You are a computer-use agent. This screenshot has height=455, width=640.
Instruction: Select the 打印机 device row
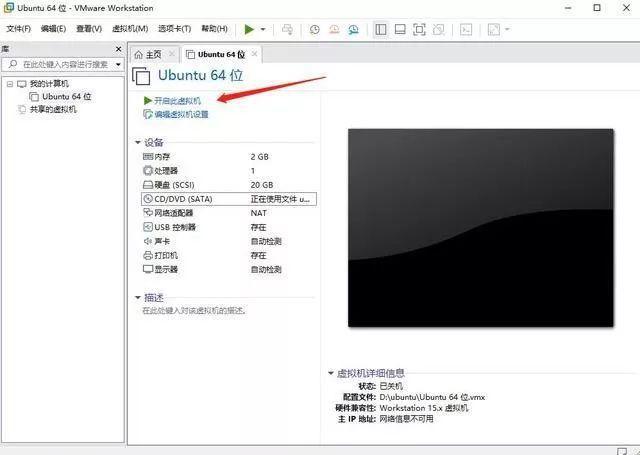(229, 255)
